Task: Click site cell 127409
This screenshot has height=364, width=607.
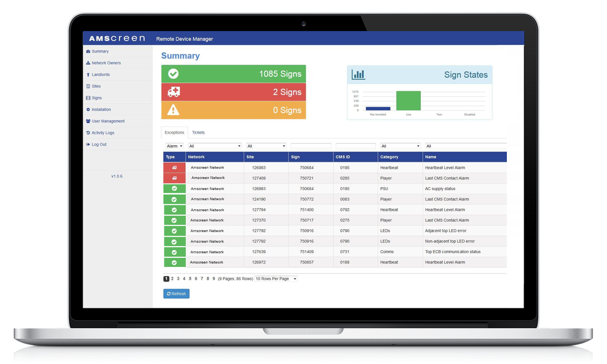Action: [x=266, y=178]
